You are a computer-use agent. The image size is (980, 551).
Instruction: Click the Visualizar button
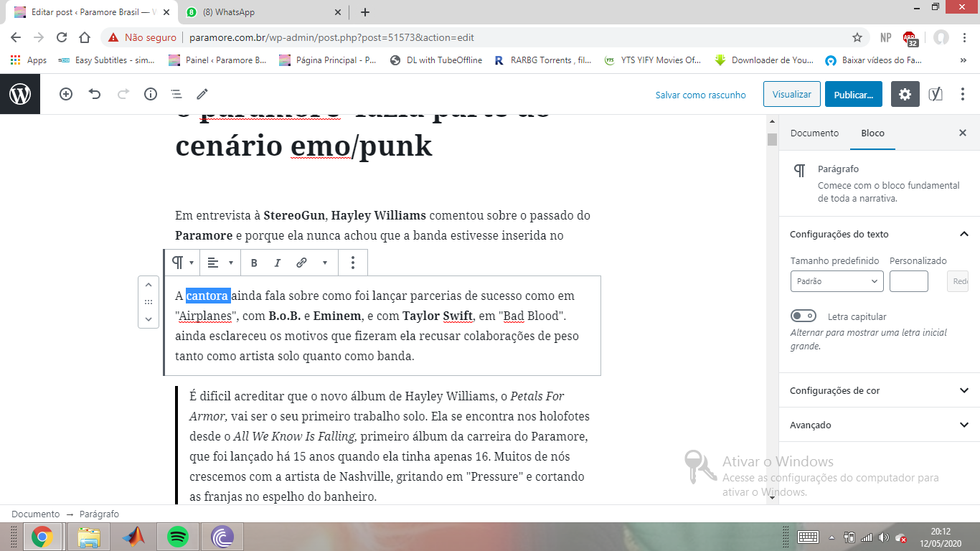(791, 94)
